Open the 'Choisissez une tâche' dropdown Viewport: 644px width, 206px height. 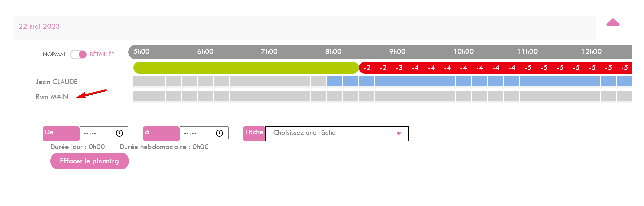point(337,133)
